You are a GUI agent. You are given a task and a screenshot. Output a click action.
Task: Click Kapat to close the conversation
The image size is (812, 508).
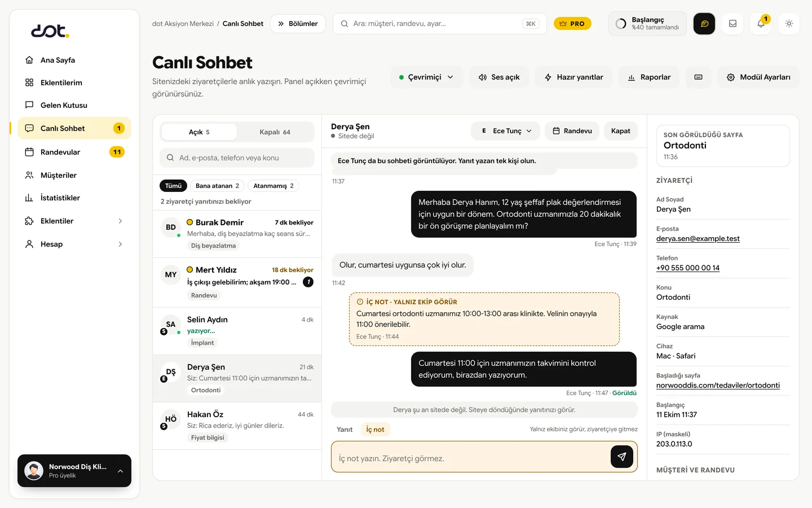[x=621, y=131]
